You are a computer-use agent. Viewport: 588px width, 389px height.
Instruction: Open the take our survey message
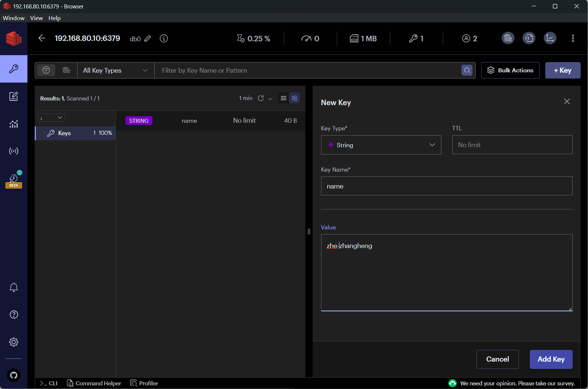(512, 383)
